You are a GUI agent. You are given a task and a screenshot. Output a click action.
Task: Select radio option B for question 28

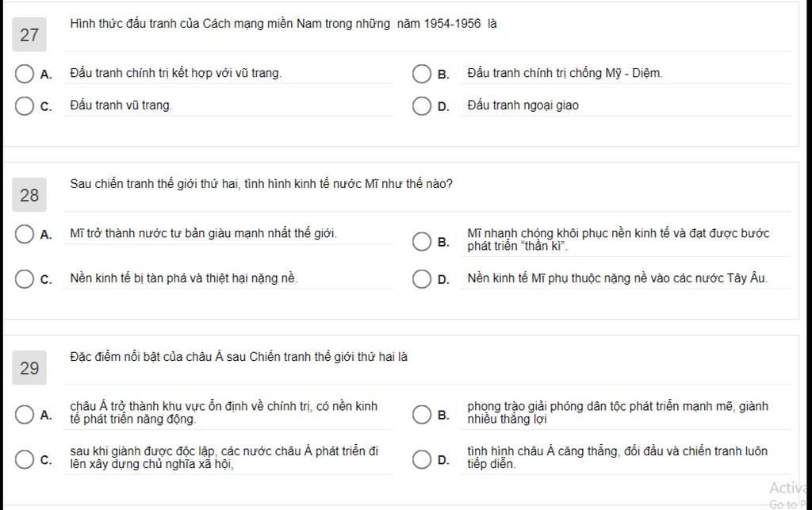(x=422, y=241)
